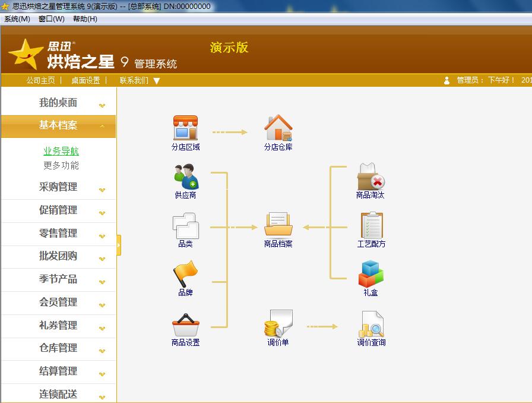The image size is (532, 403).
Task: Open dropdown arrow next to 联系我们
Action: [156, 81]
